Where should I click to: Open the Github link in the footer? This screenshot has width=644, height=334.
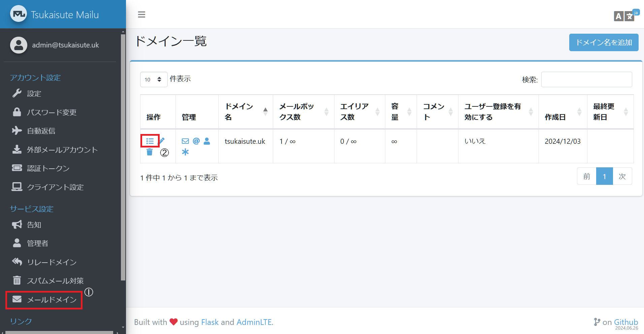pyautogui.click(x=626, y=322)
